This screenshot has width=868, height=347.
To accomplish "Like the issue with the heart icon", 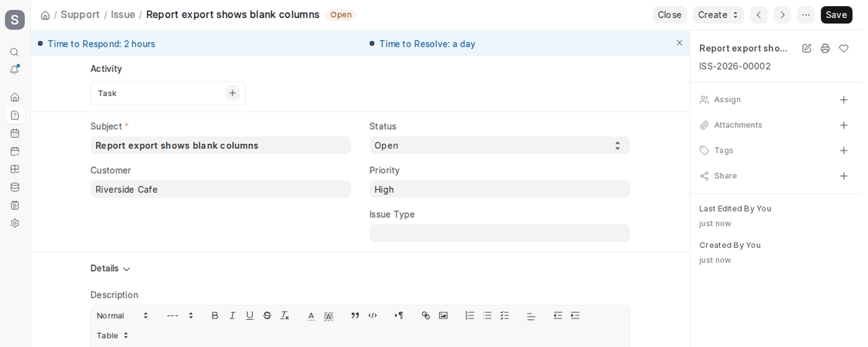I will click(x=844, y=48).
